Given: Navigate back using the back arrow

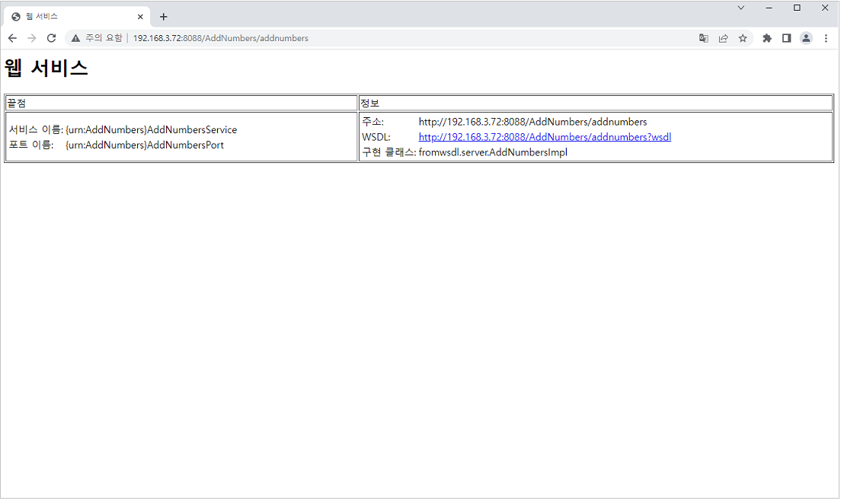Looking at the screenshot, I should click(x=12, y=38).
